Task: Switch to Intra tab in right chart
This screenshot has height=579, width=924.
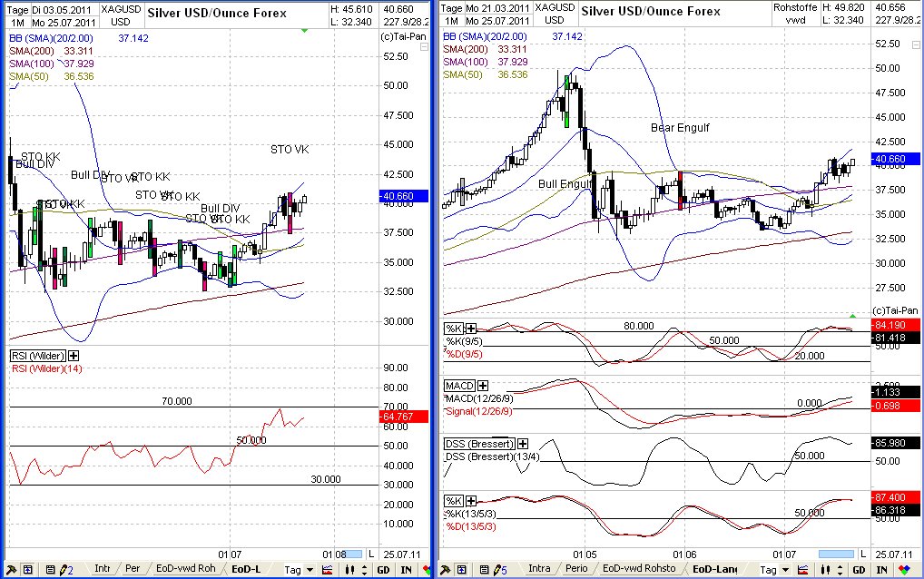Action: point(539,568)
